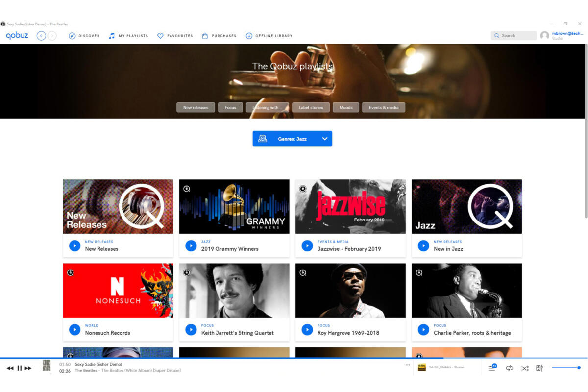Open the 2019 Grammy Winners title

point(230,249)
